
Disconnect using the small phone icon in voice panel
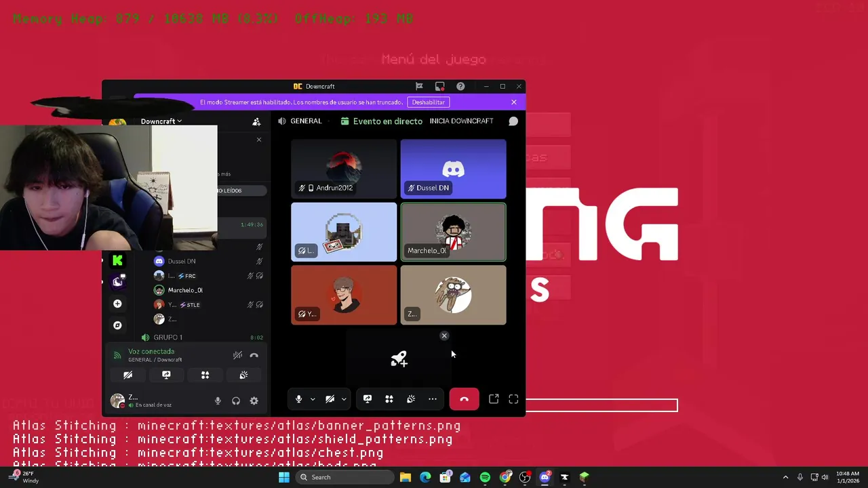point(254,355)
